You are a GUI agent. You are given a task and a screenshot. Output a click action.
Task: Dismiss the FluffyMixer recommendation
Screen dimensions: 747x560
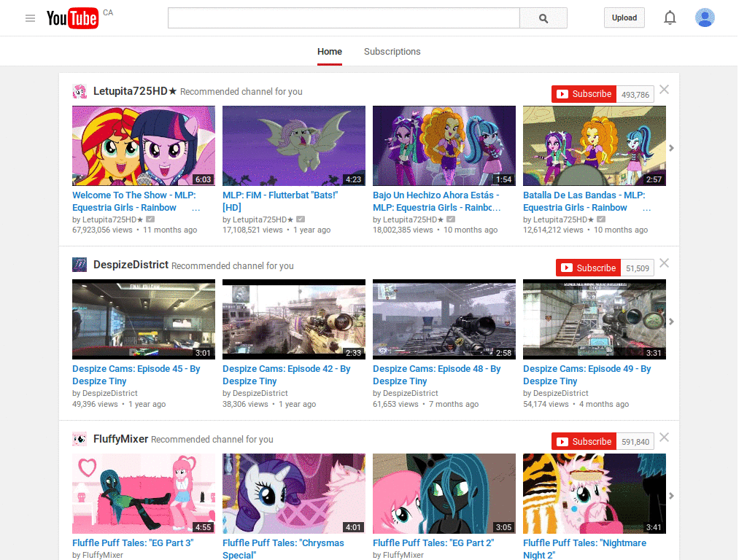point(664,437)
